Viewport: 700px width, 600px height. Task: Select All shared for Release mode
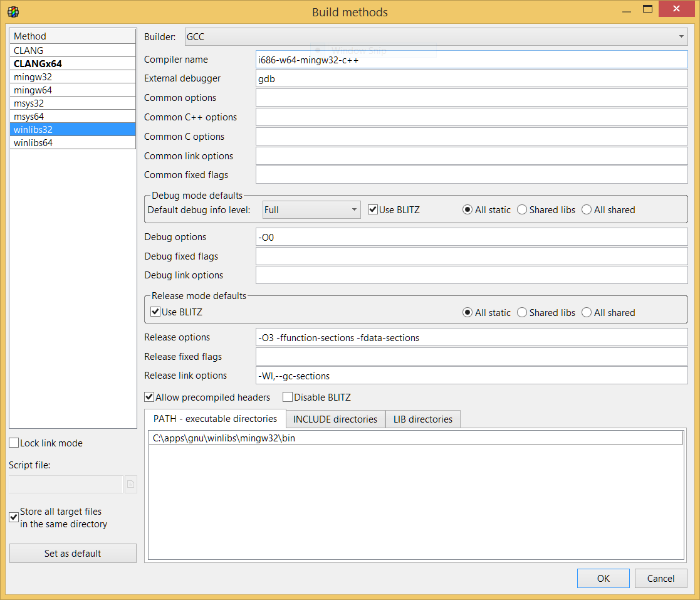point(587,313)
